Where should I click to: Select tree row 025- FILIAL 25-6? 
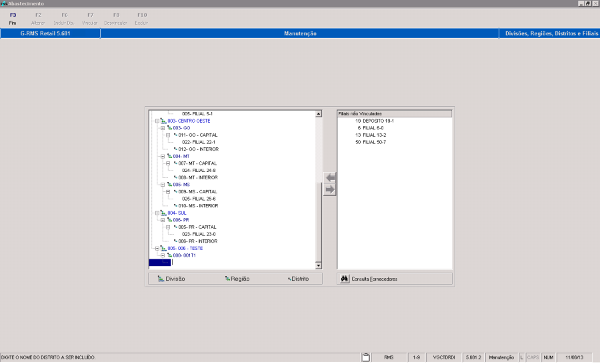click(199, 199)
